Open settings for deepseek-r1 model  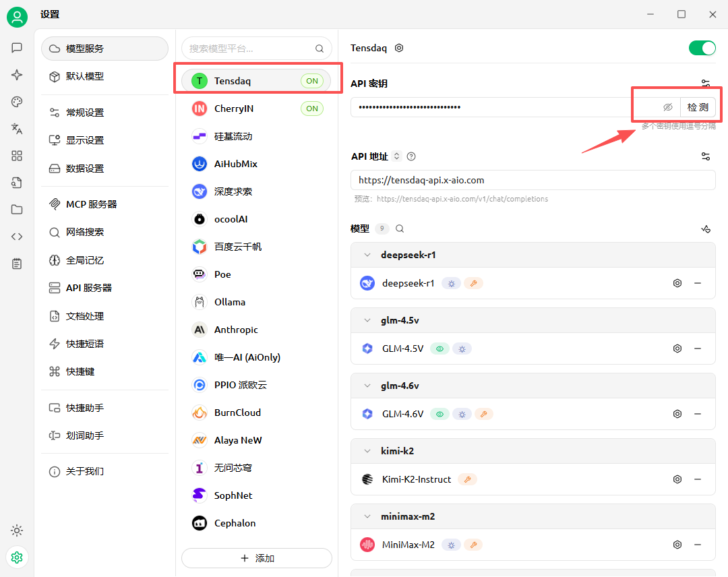click(x=677, y=283)
